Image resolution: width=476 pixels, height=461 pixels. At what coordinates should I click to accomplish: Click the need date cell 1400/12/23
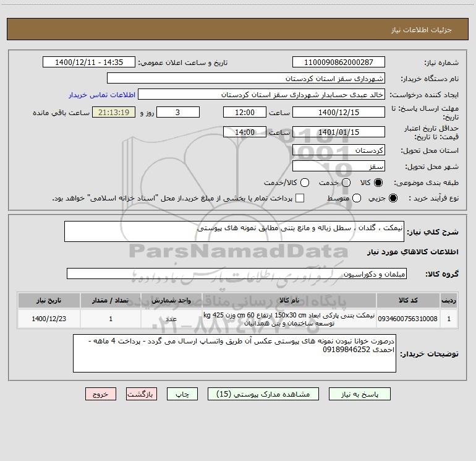click(x=49, y=319)
